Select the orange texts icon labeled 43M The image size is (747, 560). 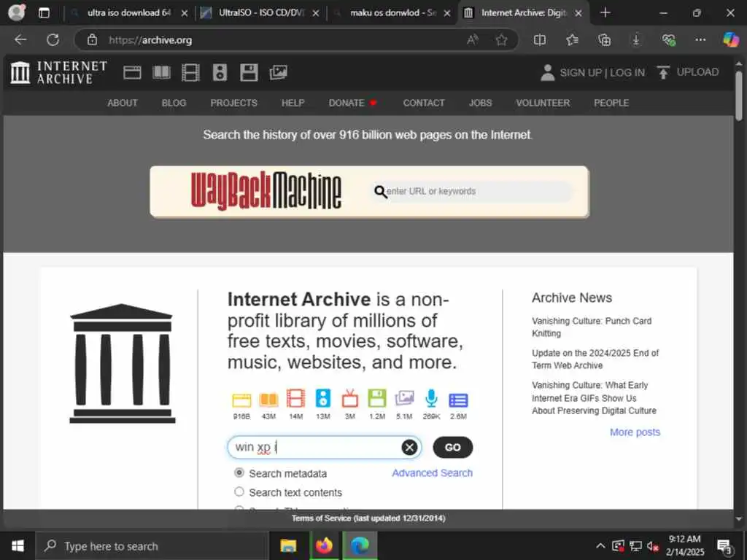268,400
